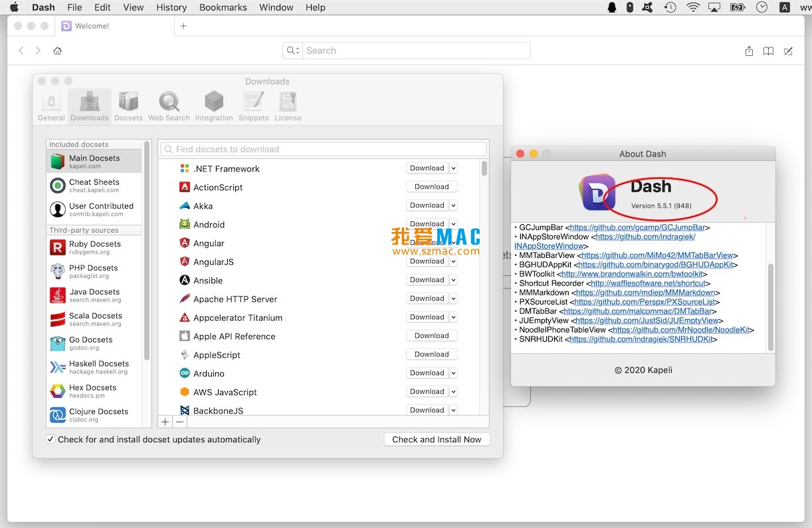Open the Snippets preferences tab
The width and height of the screenshot is (812, 528).
coord(254,106)
